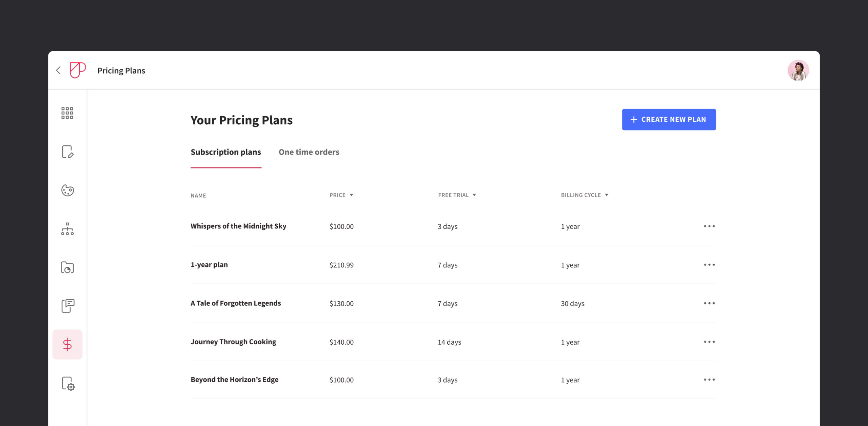
Task: Open more options for Journey Through Cooking
Action: [709, 342]
